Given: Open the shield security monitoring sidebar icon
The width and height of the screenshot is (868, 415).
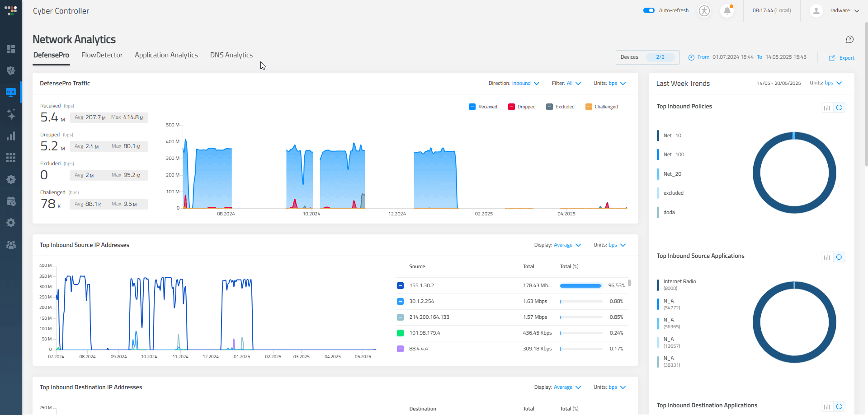Looking at the screenshot, I should (x=11, y=70).
